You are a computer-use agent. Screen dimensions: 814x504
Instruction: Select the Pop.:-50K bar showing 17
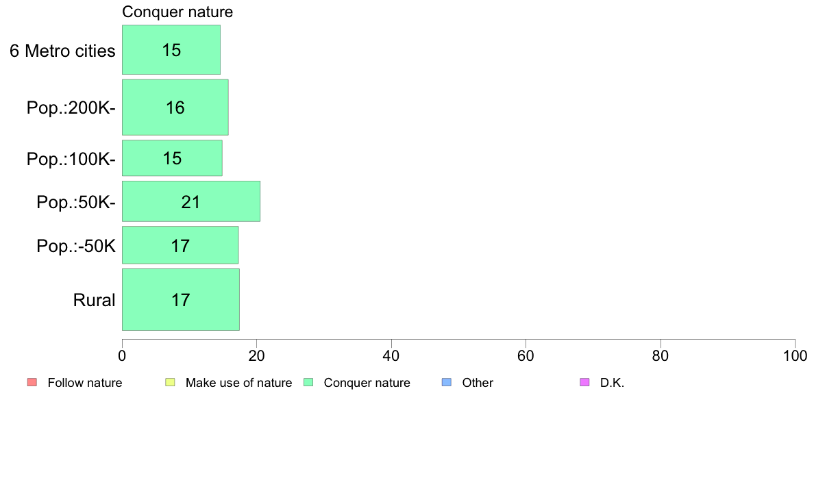point(181,245)
